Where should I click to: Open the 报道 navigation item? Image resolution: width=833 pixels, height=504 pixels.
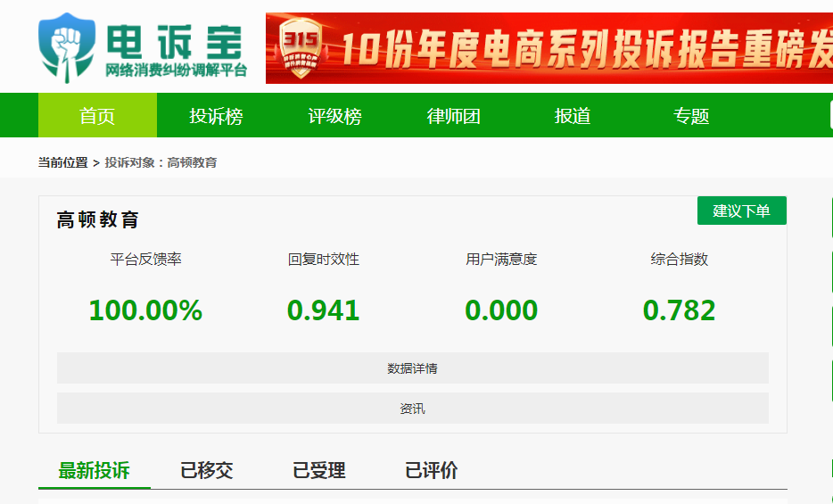pos(573,116)
